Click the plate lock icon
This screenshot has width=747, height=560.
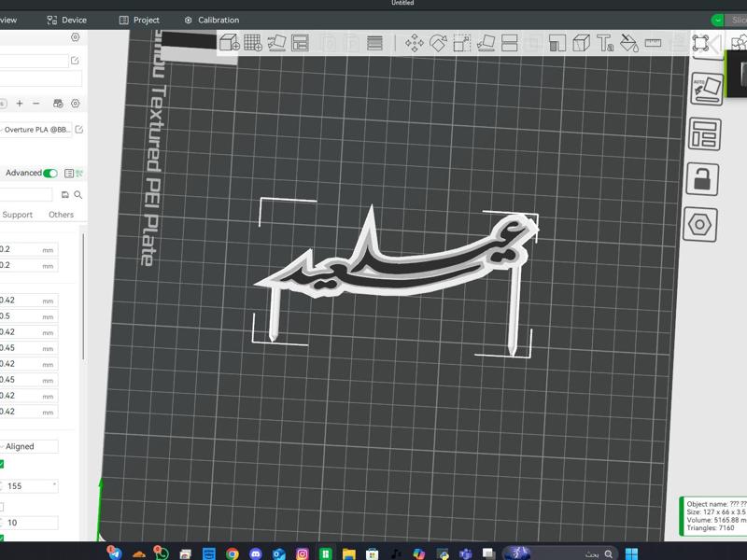pyautogui.click(x=702, y=178)
